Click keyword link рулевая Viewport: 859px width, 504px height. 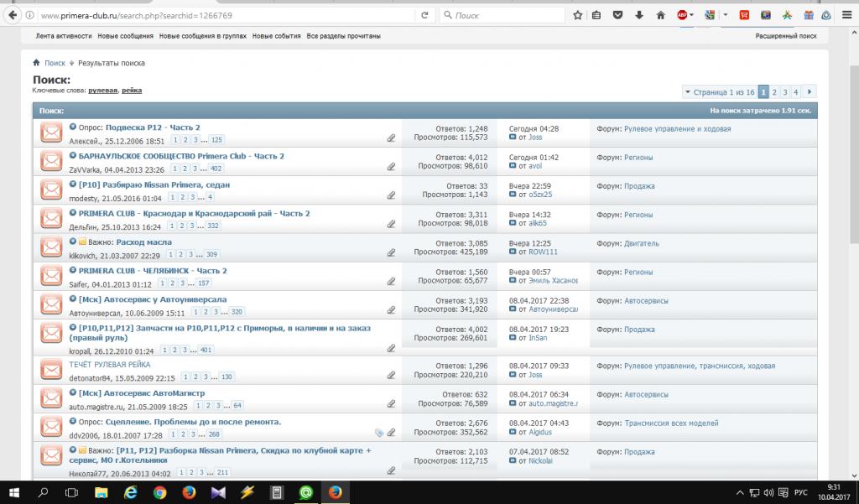103,91
